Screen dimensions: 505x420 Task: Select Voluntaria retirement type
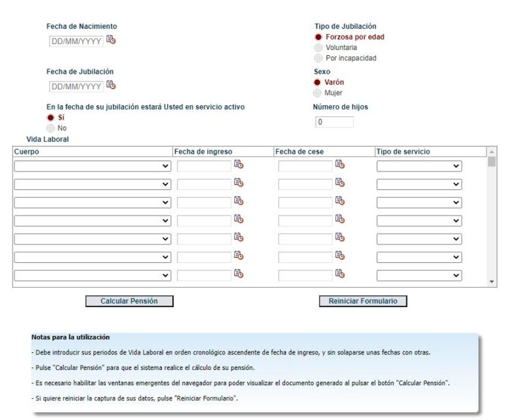(x=319, y=47)
